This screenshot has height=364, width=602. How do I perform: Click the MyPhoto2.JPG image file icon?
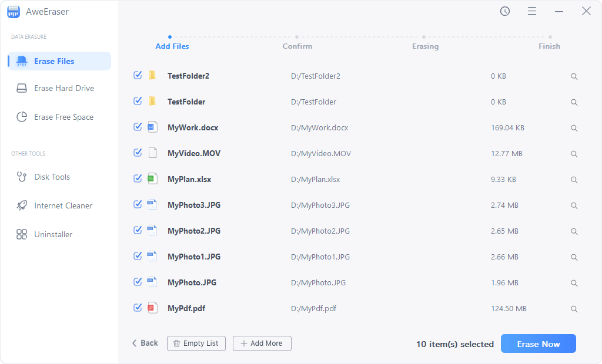pyautogui.click(x=152, y=230)
